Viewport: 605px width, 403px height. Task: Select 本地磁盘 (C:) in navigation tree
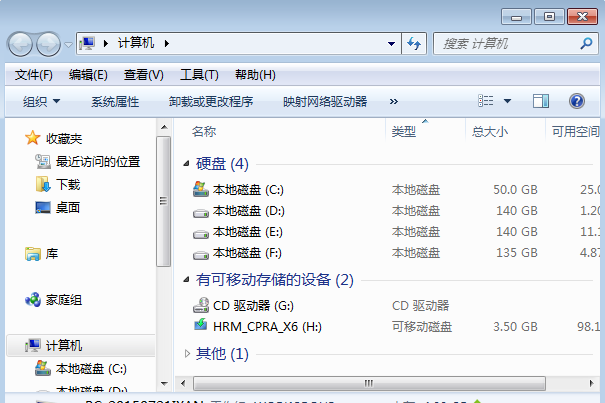click(91, 369)
